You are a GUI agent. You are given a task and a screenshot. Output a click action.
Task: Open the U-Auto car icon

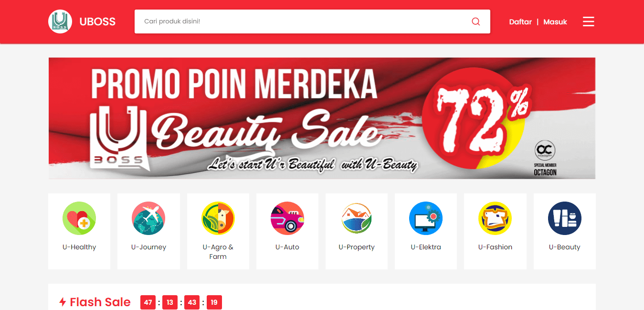coord(287,218)
